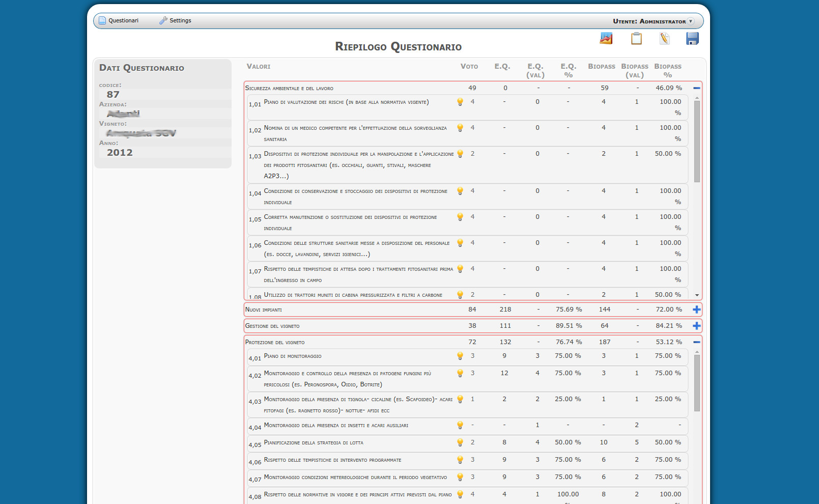Click the Protezione del vigneto scrollbar thumb
Viewport: 819px width, 504px height.
click(697, 383)
